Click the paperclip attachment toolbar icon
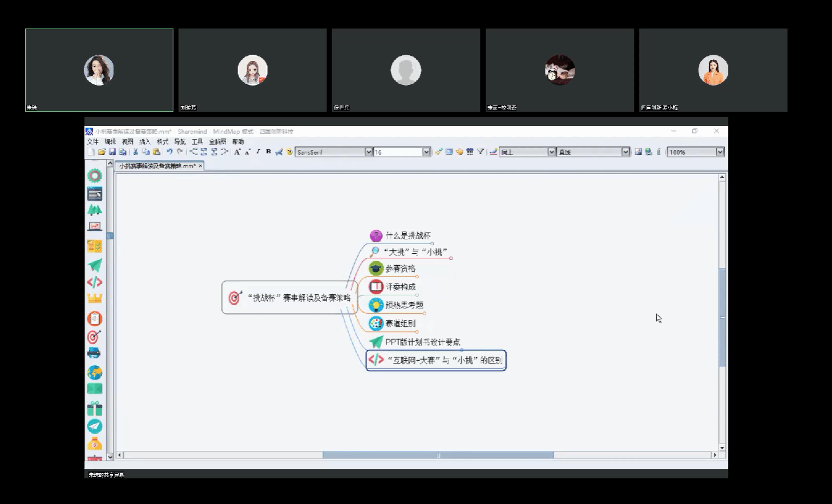This screenshot has height=504, width=832. tap(659, 152)
